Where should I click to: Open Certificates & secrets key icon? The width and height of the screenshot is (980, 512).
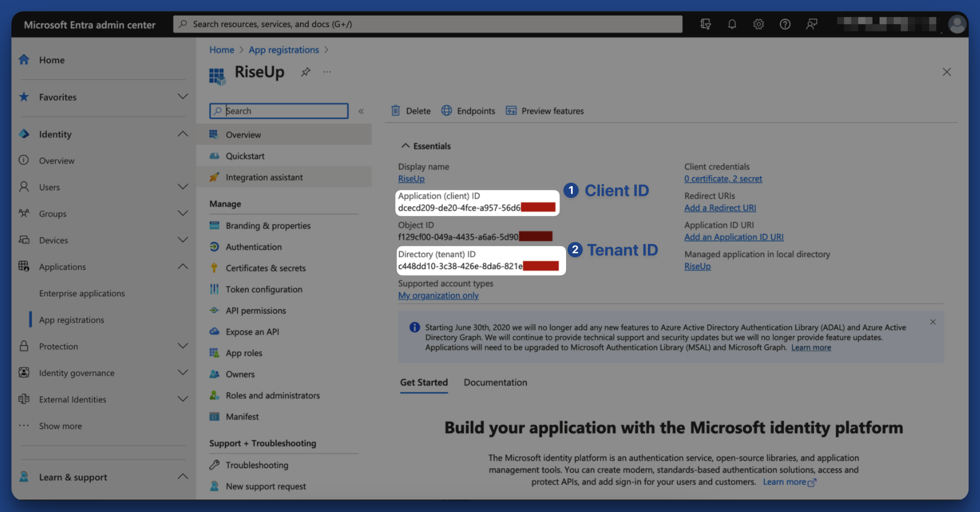(214, 268)
